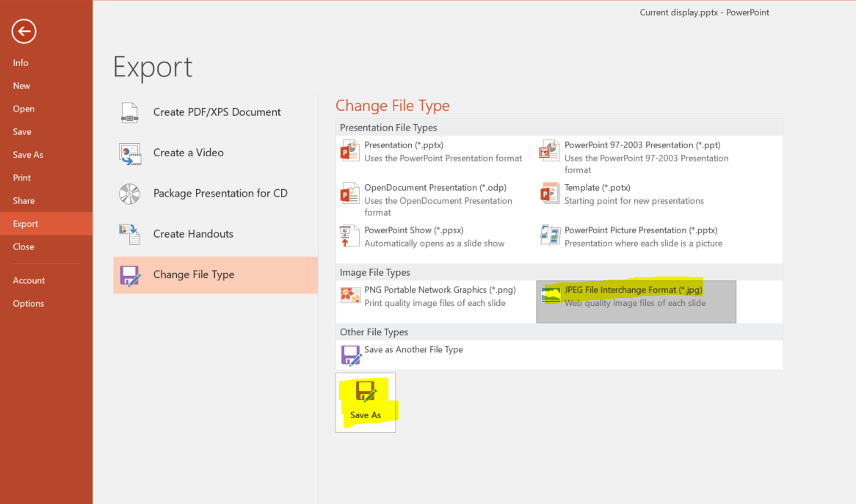Viewport: 856px width, 504px height.
Task: Click the Create Handouts icon
Action: pos(130,234)
